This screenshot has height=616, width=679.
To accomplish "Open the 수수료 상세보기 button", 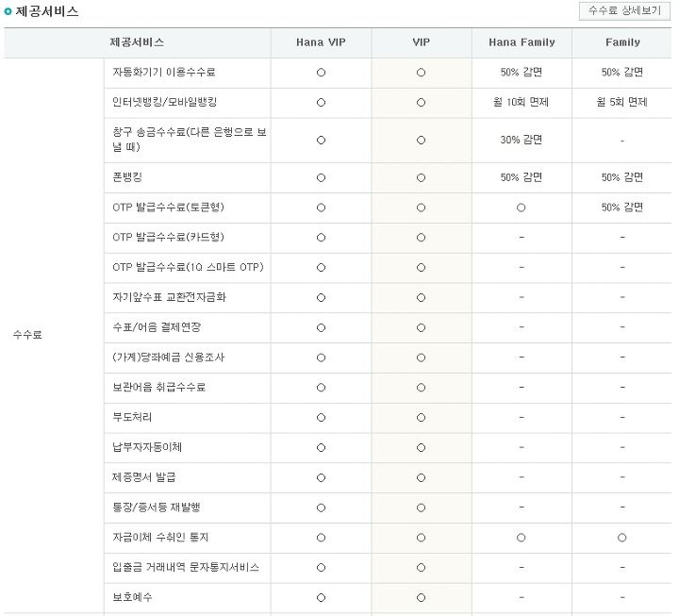I will pyautogui.click(x=624, y=10).
